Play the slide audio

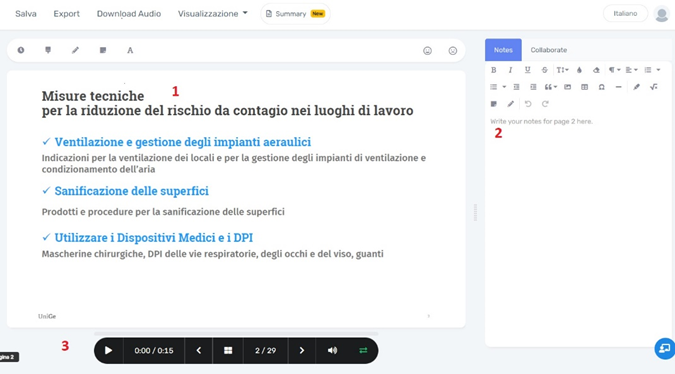point(108,350)
